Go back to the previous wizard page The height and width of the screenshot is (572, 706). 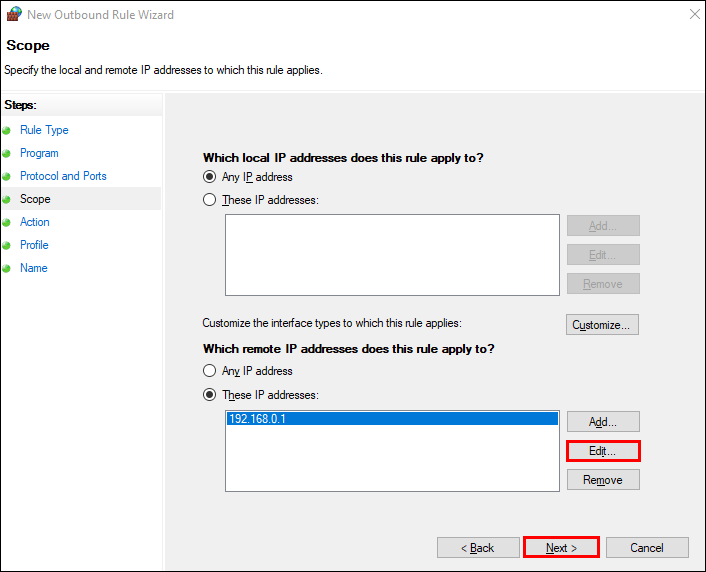tap(476, 547)
